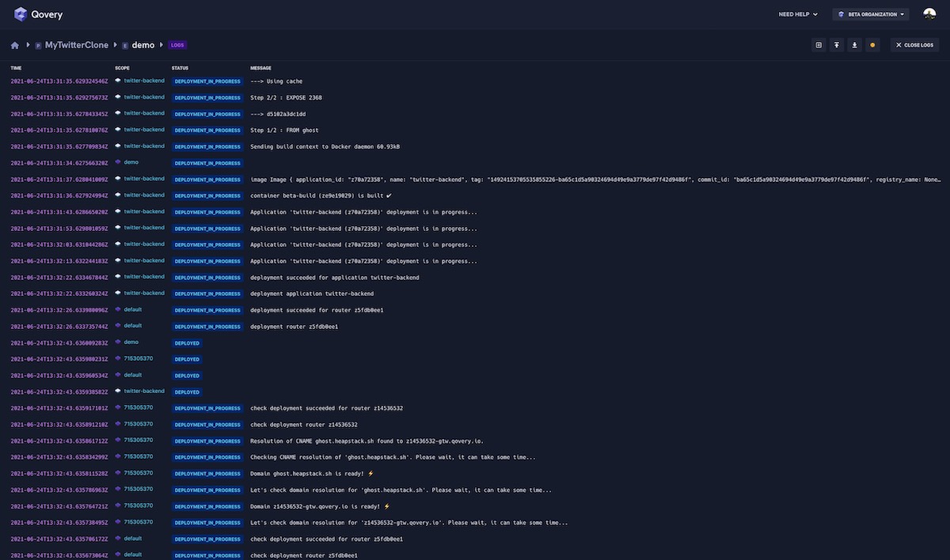
Task: Open the user avatar profile
Action: pos(929,14)
